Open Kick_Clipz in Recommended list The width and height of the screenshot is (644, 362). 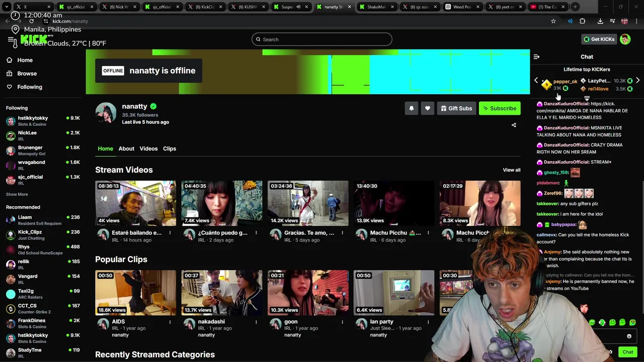pyautogui.click(x=43, y=235)
